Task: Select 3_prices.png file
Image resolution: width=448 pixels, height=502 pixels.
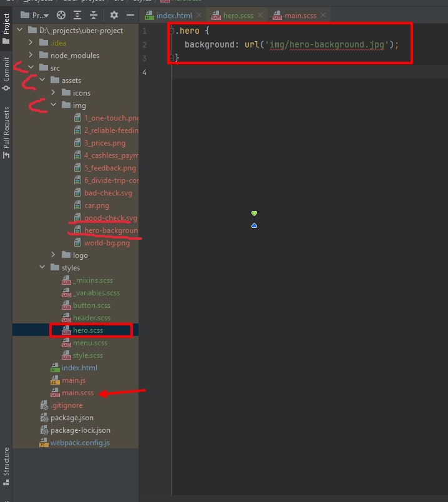Action: pyautogui.click(x=100, y=143)
